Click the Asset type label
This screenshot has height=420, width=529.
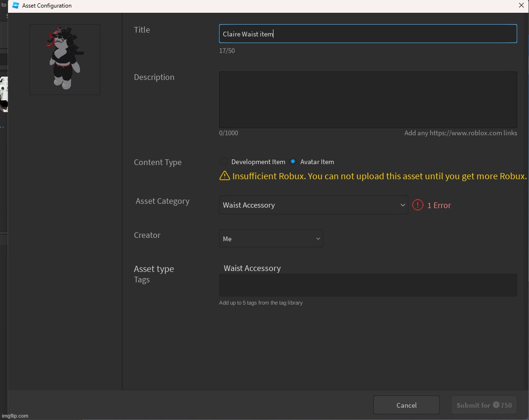click(154, 269)
